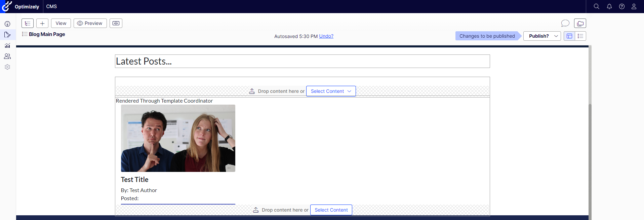
Task: Open the users icon in left sidebar
Action: click(7, 56)
